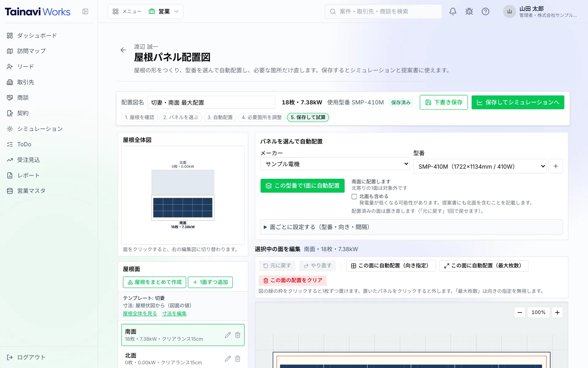
Task: Click the 山田 太郎 user name
Action: pos(531,9)
